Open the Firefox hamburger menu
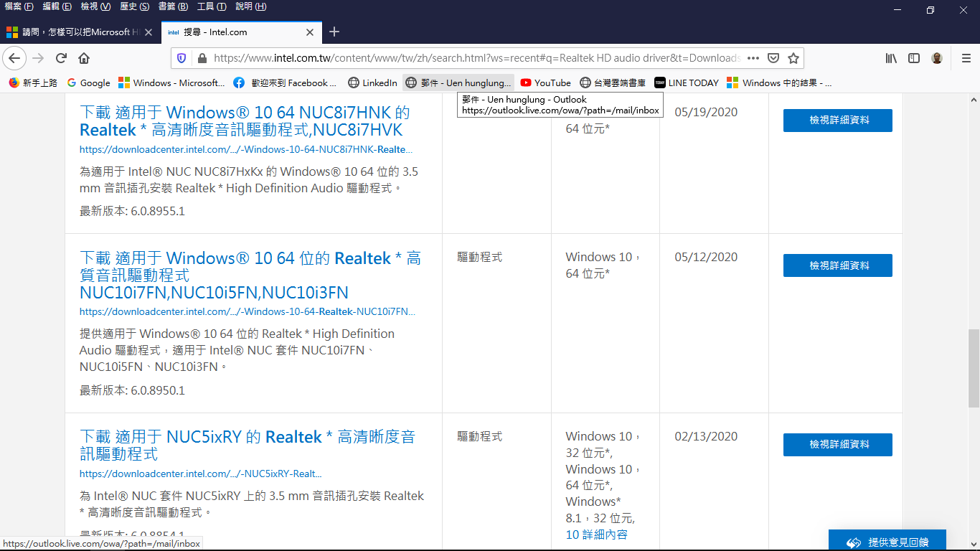The image size is (980, 551). point(966,58)
